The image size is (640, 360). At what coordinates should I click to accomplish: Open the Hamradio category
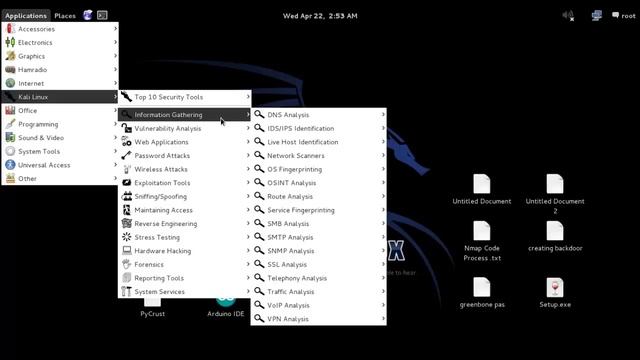[x=60, y=70]
